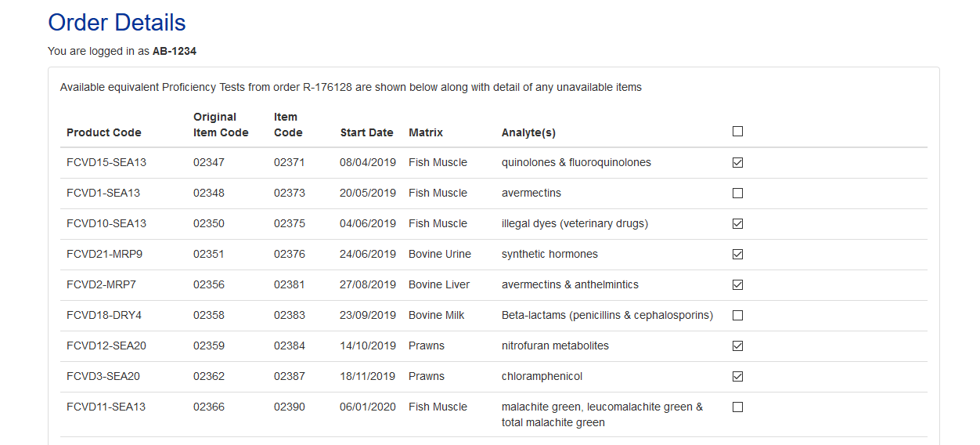Screen dimensions: 980x445
Task: Click item code 02383
Action: (x=290, y=315)
